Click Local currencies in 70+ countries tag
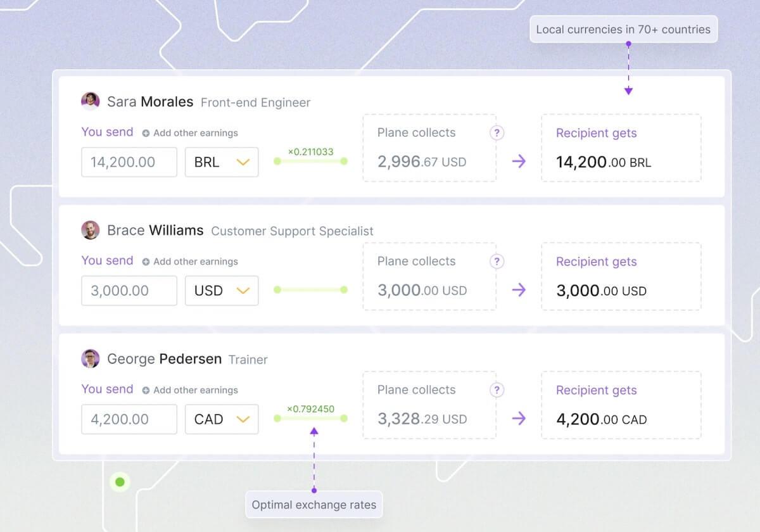This screenshot has width=760, height=532. point(623,29)
